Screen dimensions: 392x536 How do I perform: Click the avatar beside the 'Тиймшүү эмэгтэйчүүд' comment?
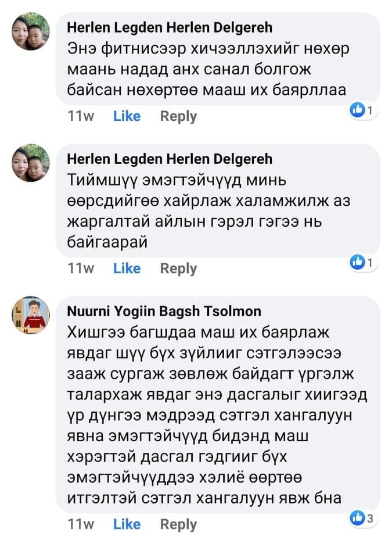pyautogui.click(x=31, y=163)
